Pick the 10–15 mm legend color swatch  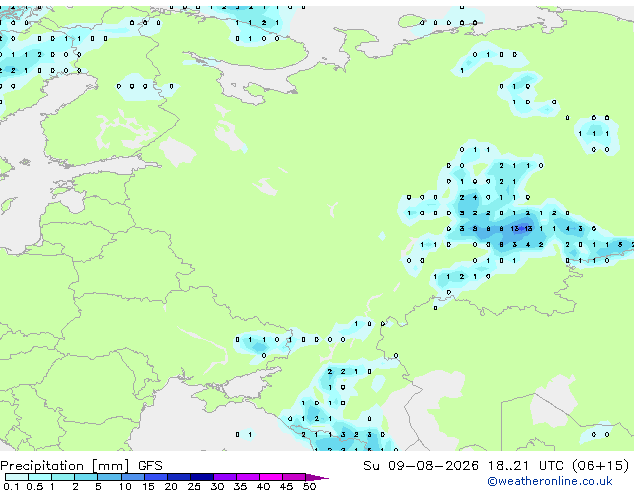(132, 477)
